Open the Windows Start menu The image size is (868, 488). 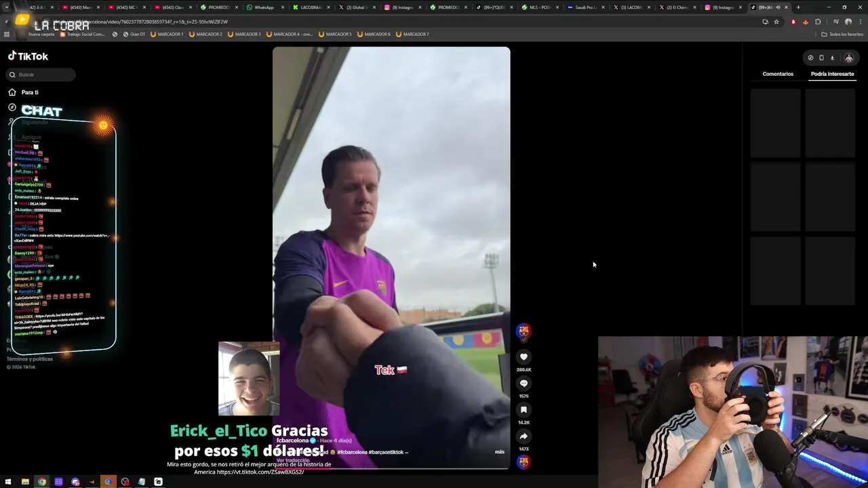point(9,482)
